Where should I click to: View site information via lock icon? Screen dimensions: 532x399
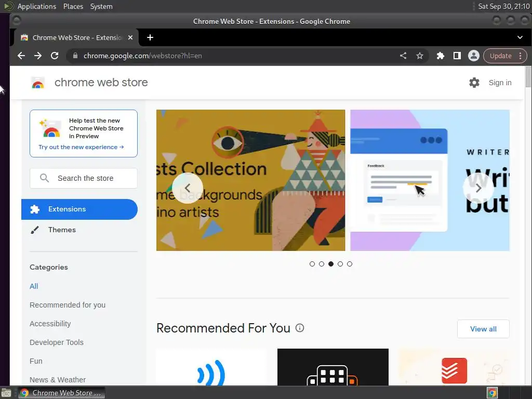coord(75,56)
